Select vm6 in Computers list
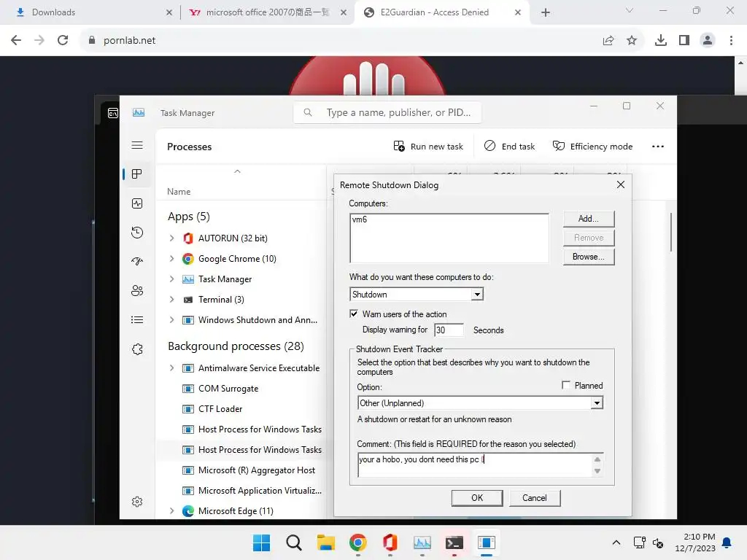The width and height of the screenshot is (747, 560). [360, 219]
